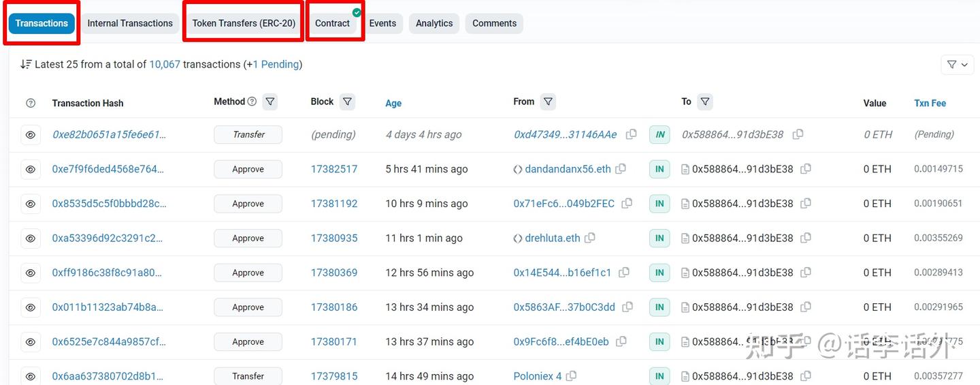980x385 pixels.
Task: Open transaction hash 0xe7f9f6ded4568e764
Action: pyautogui.click(x=108, y=169)
